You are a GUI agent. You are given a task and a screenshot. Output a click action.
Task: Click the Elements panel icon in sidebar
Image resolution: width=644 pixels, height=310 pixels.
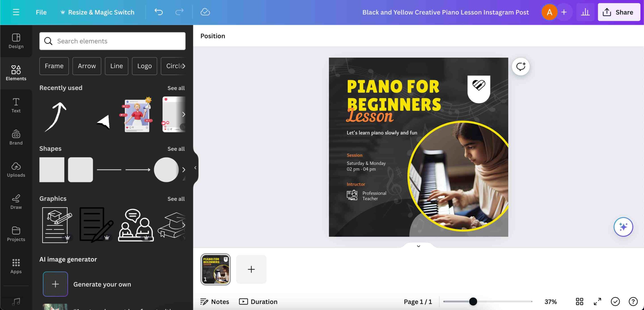click(x=16, y=72)
